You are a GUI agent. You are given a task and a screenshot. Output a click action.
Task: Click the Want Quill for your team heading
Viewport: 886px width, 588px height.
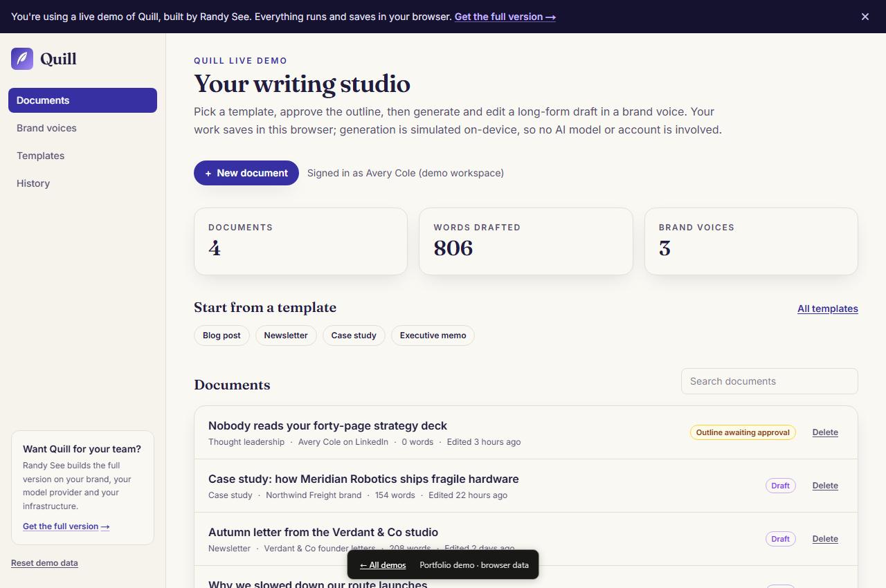[x=82, y=449]
